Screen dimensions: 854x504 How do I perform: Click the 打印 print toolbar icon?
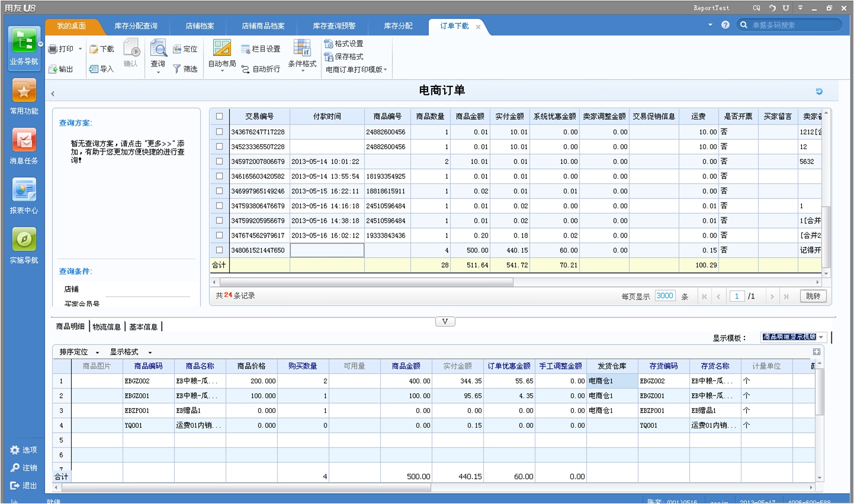(x=53, y=49)
